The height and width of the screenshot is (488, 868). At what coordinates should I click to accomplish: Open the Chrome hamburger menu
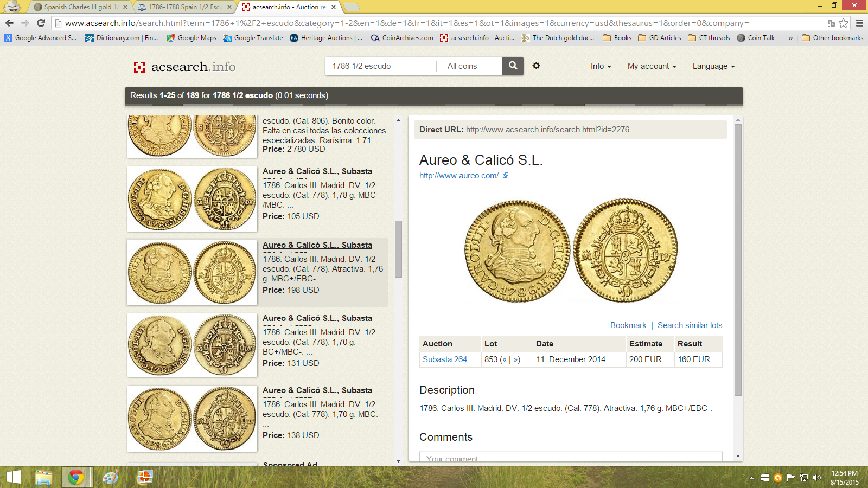point(859,23)
